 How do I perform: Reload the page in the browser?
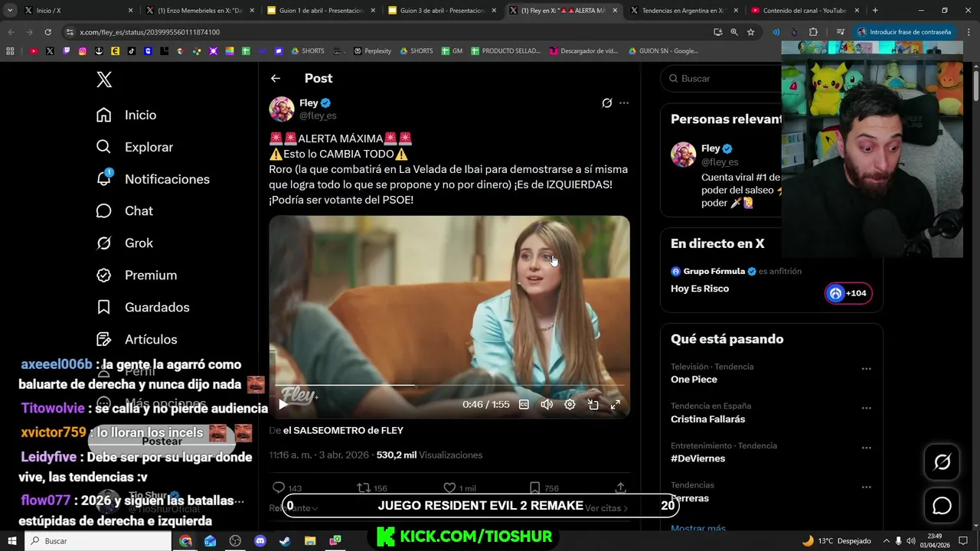47,32
